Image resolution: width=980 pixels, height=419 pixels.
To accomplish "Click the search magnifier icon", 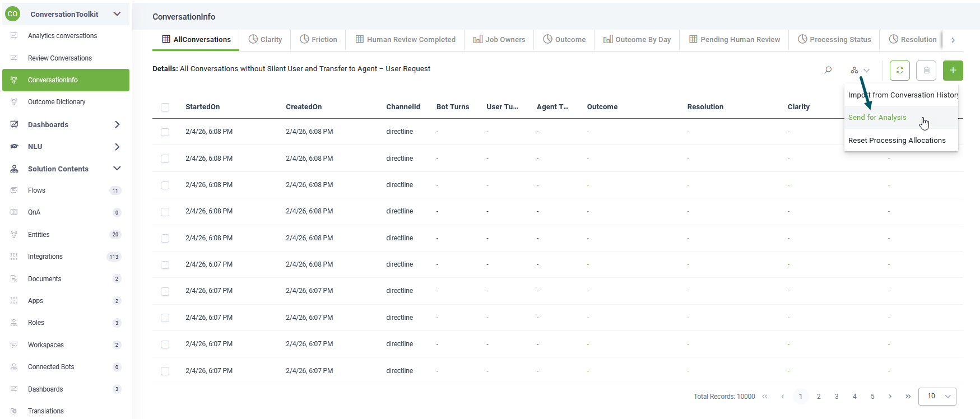I will pyautogui.click(x=828, y=71).
